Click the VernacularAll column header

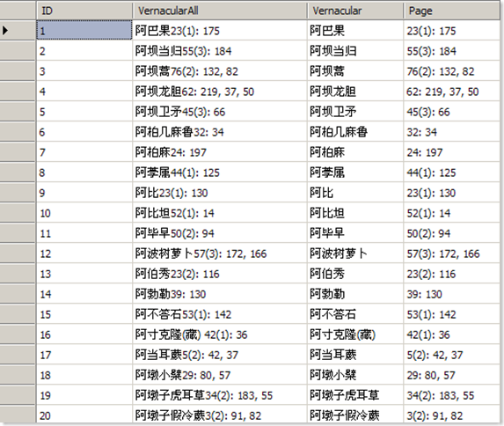[220, 11]
